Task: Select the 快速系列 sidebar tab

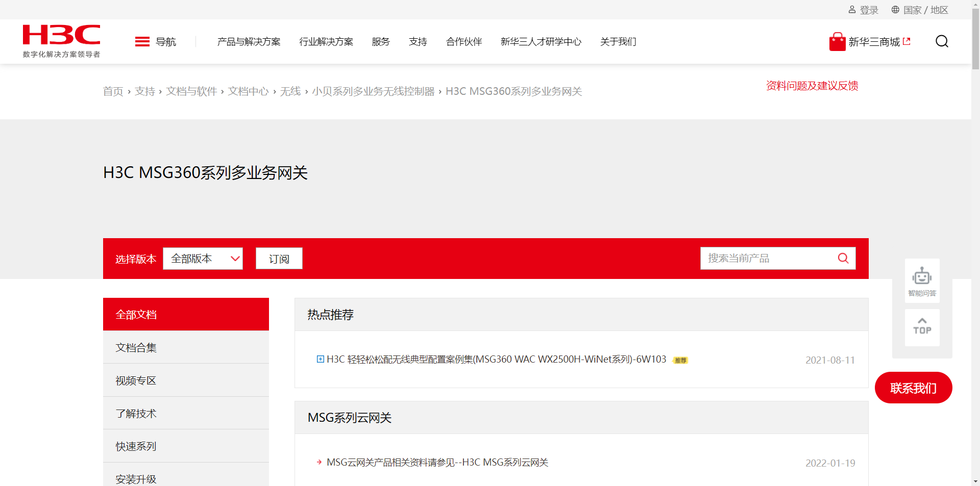Action: point(186,446)
